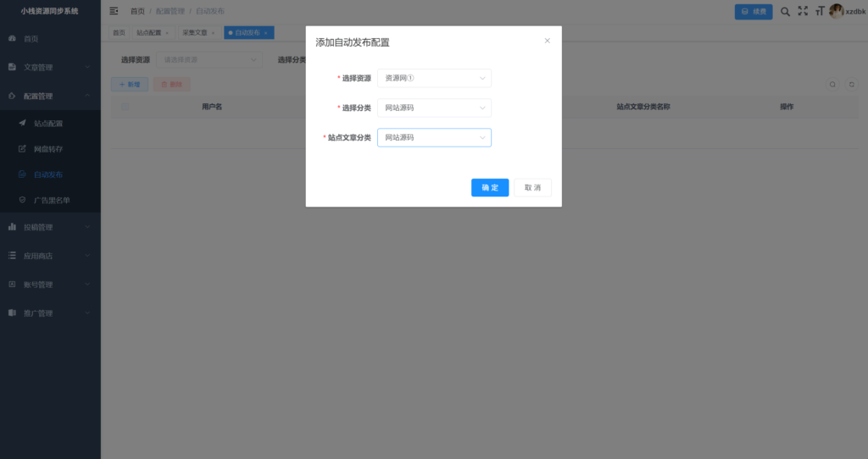This screenshot has height=459, width=868.
Task: Open the header search icon
Action: tap(785, 11)
